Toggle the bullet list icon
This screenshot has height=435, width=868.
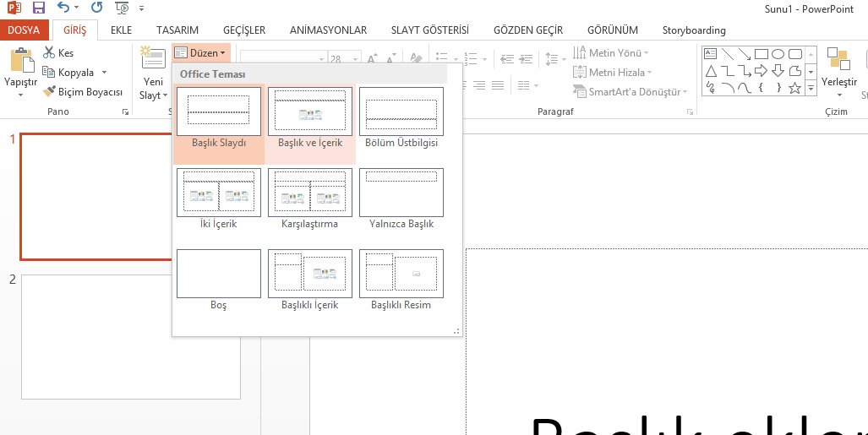tap(442, 58)
